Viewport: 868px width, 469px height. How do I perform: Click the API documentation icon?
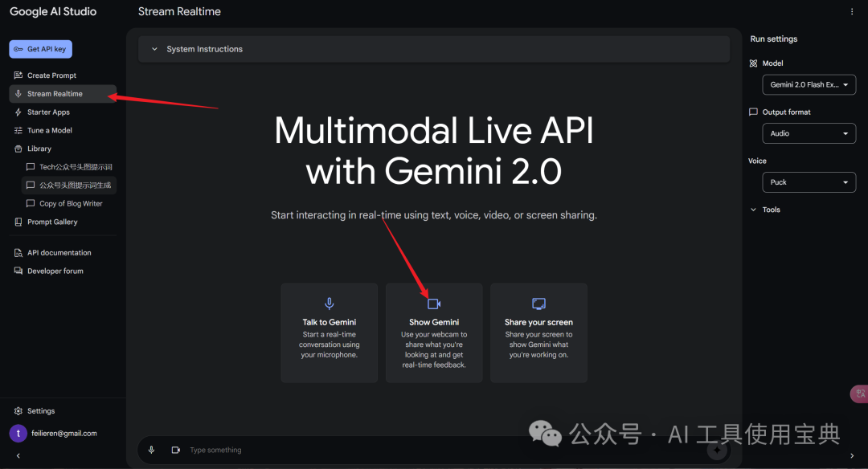coord(18,253)
